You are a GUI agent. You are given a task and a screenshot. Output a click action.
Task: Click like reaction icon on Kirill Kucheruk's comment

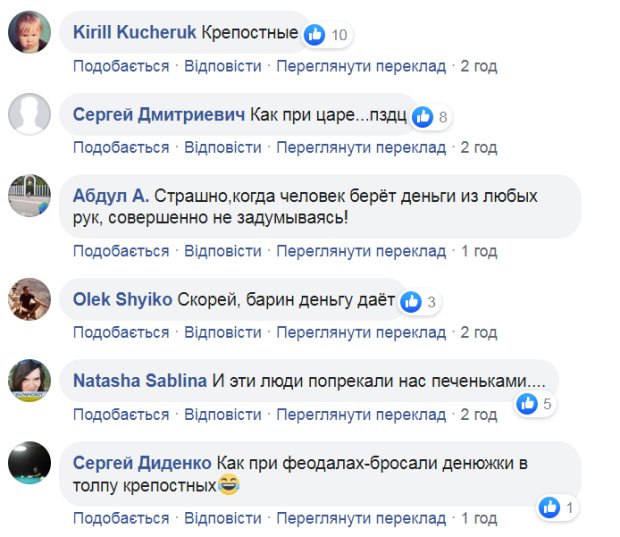[x=315, y=35]
